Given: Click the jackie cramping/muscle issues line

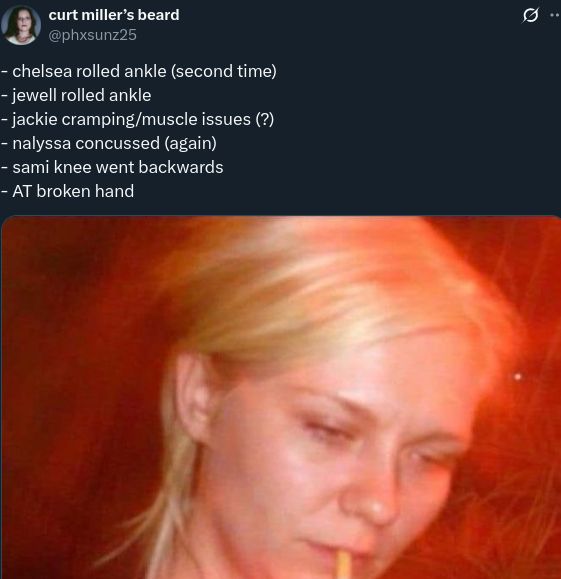Looking at the screenshot, I should click(138, 119).
